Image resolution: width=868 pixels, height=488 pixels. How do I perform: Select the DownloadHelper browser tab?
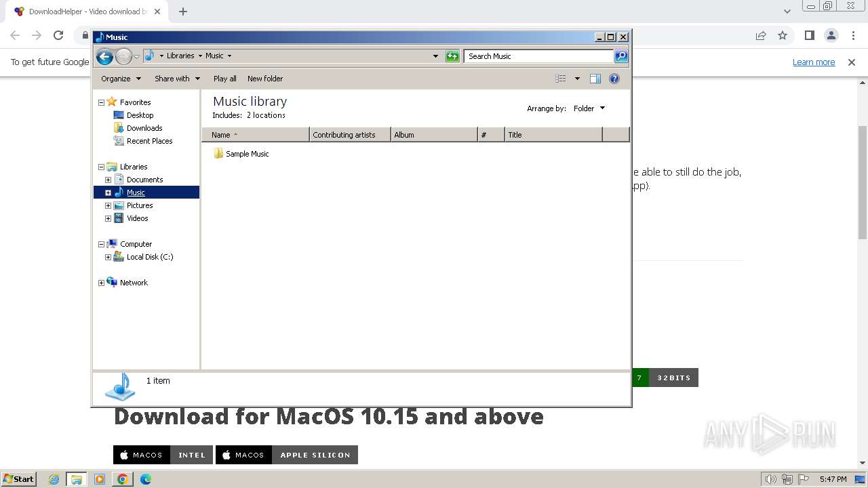pyautogui.click(x=86, y=12)
